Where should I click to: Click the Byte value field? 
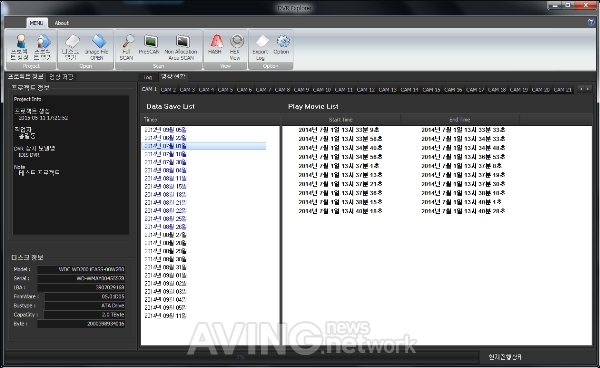[x=81, y=324]
